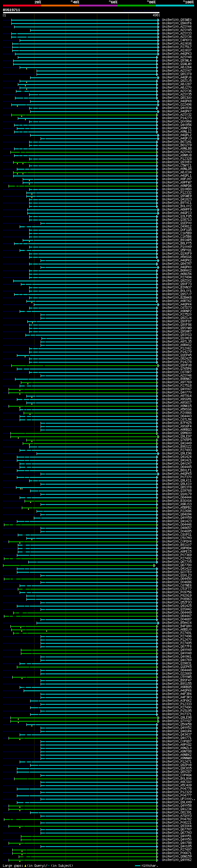Viewport: 197px width, 868px height.
Task: Click the white query sequence bar
Action: tap(81, 12)
